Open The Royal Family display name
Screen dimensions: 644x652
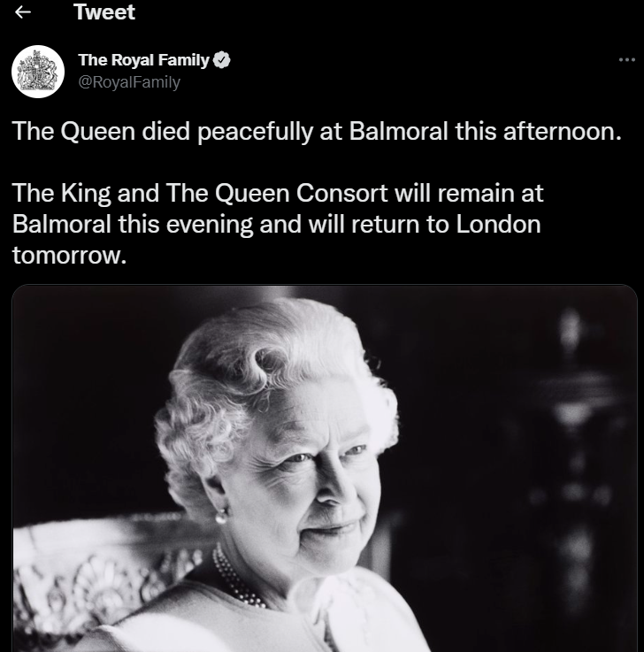143,60
